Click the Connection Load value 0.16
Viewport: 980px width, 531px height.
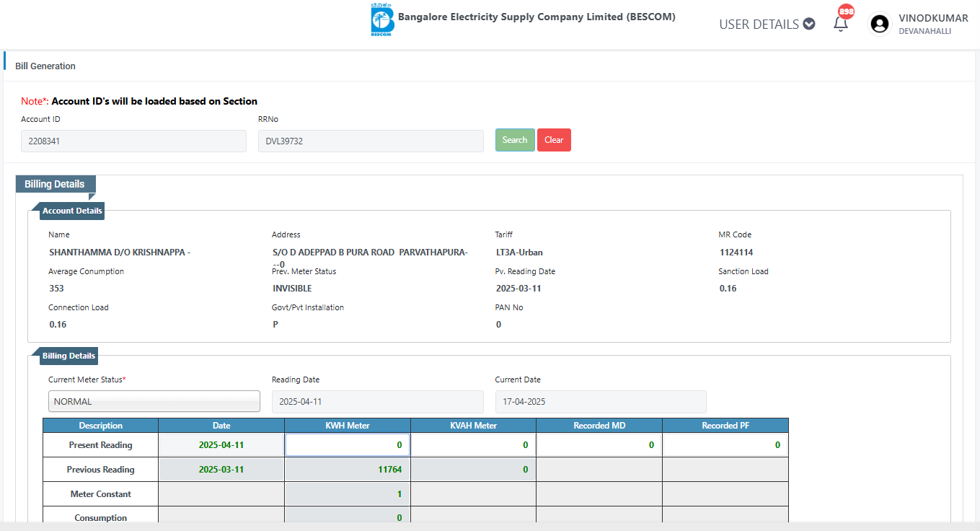click(58, 325)
